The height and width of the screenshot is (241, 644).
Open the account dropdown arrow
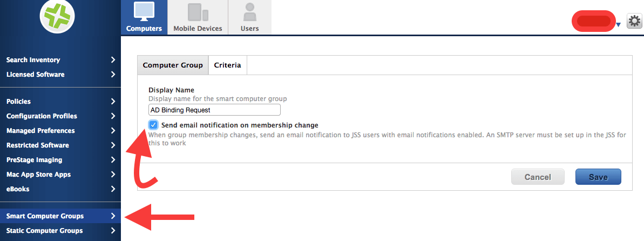click(619, 25)
